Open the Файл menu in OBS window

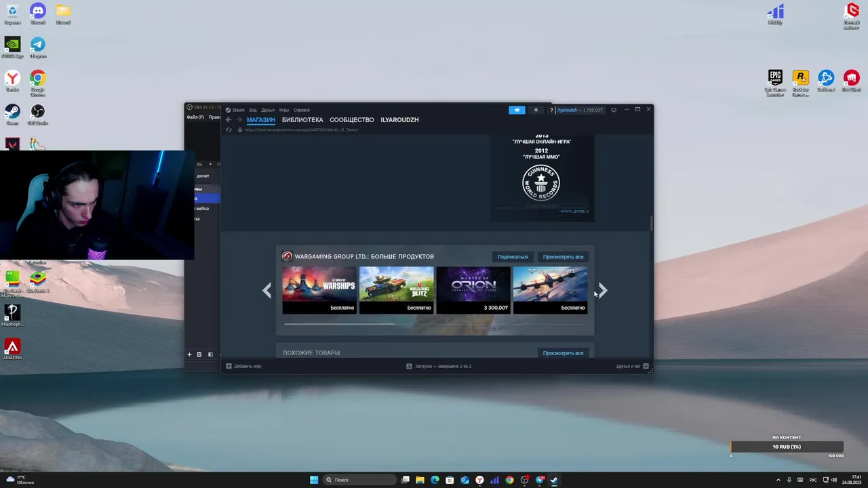pos(195,117)
